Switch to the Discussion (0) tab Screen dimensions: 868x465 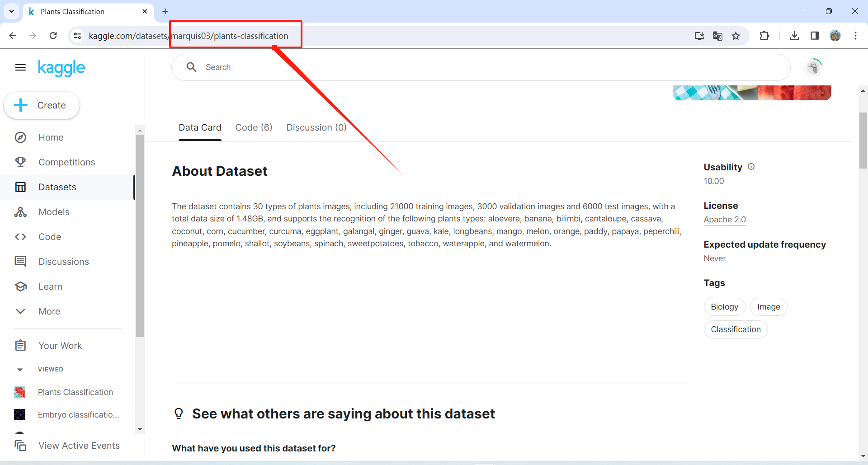pos(316,127)
